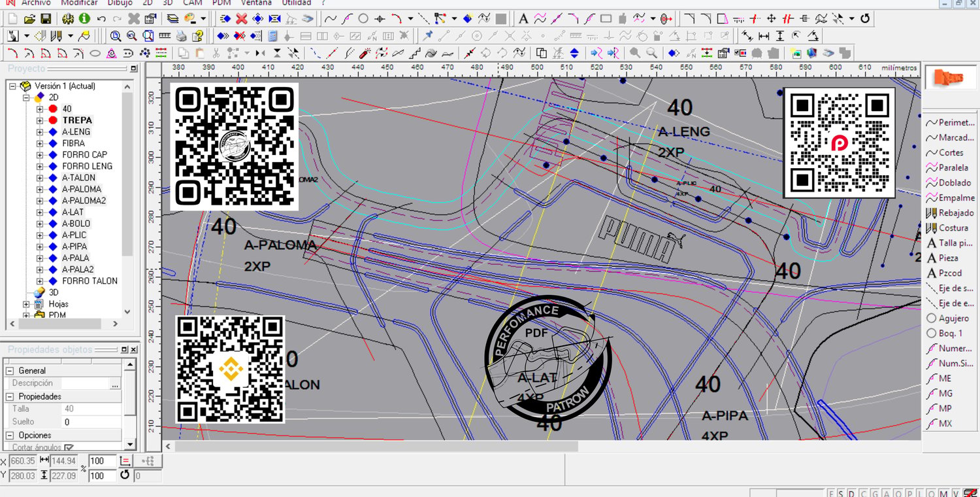Open the PDM menu

221,3
